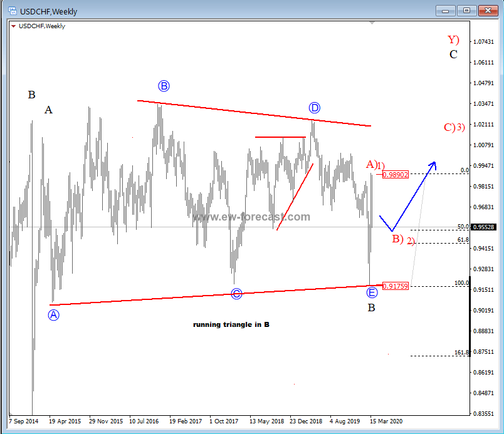The image size is (504, 434).
Task: Click the gray chart shift marker at top
Action: click(x=374, y=24)
